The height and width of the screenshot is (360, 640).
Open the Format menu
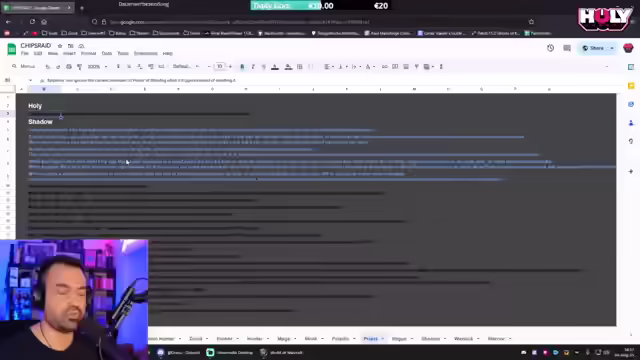[88, 53]
